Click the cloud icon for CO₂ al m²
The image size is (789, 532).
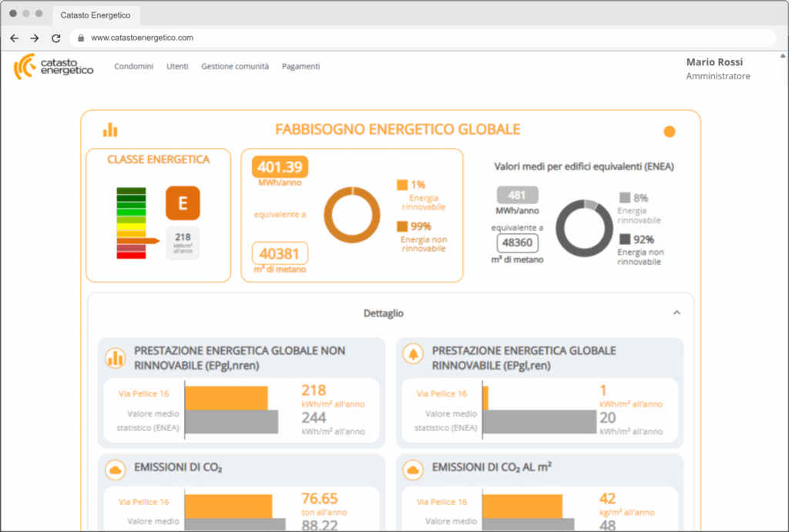414,470
